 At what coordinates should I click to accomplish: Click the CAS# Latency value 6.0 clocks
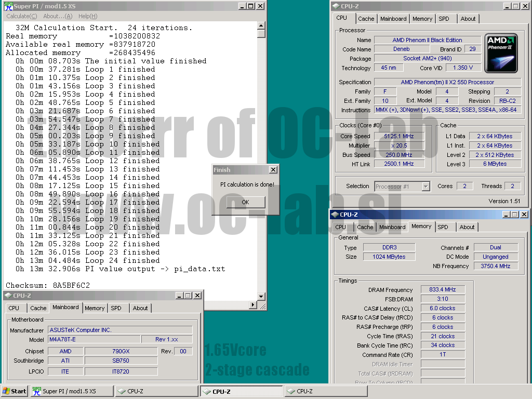click(x=443, y=308)
